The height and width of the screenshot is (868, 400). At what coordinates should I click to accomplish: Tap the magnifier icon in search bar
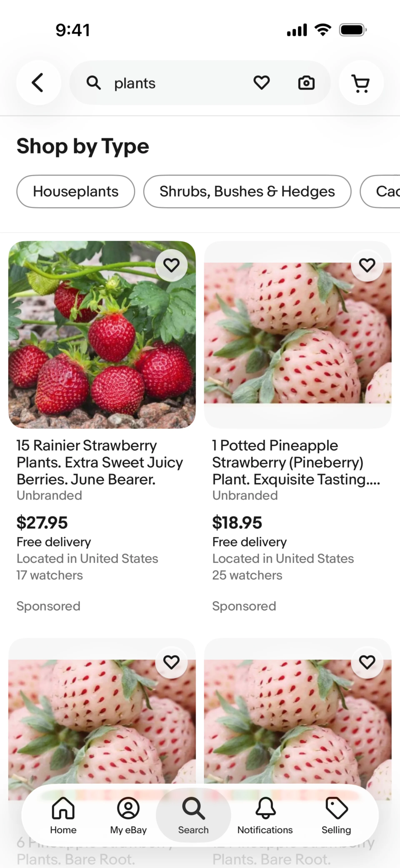click(x=94, y=83)
